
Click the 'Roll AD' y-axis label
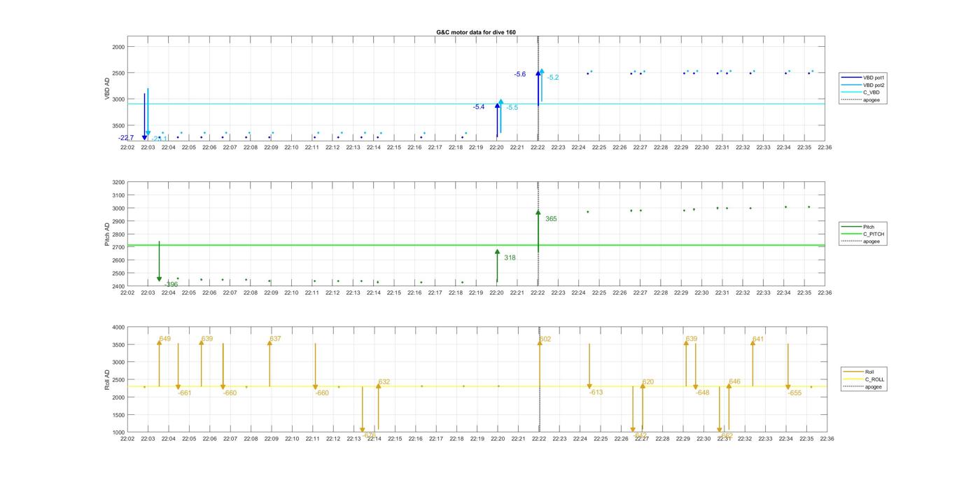point(108,380)
